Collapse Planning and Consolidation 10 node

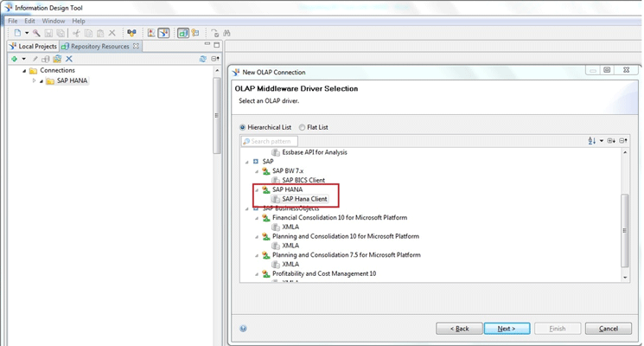coord(257,237)
